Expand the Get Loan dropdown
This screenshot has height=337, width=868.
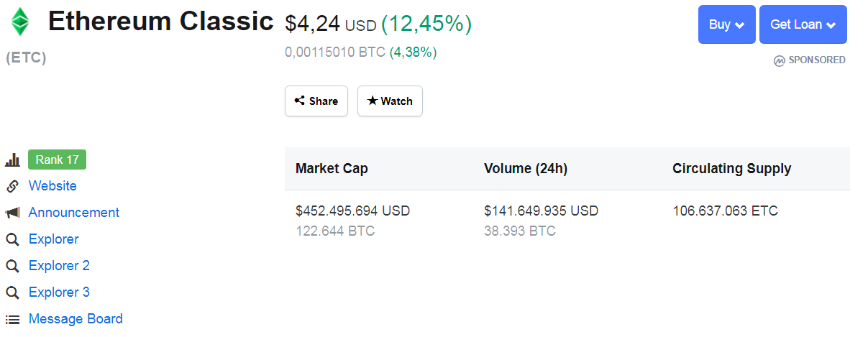[803, 24]
